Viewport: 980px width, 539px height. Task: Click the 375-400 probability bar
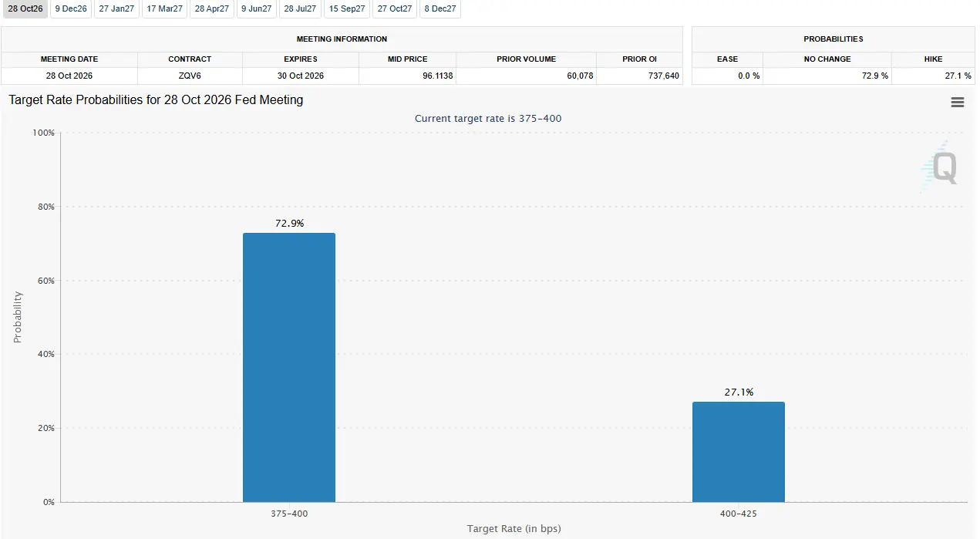tap(289, 368)
